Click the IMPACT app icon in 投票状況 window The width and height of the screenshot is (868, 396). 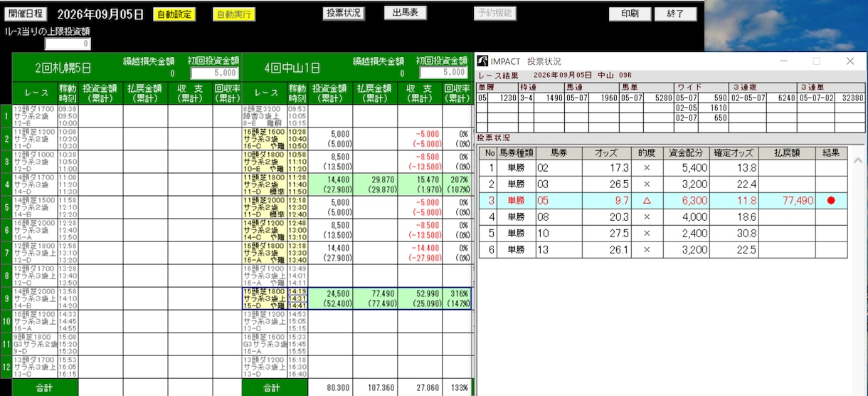point(483,61)
